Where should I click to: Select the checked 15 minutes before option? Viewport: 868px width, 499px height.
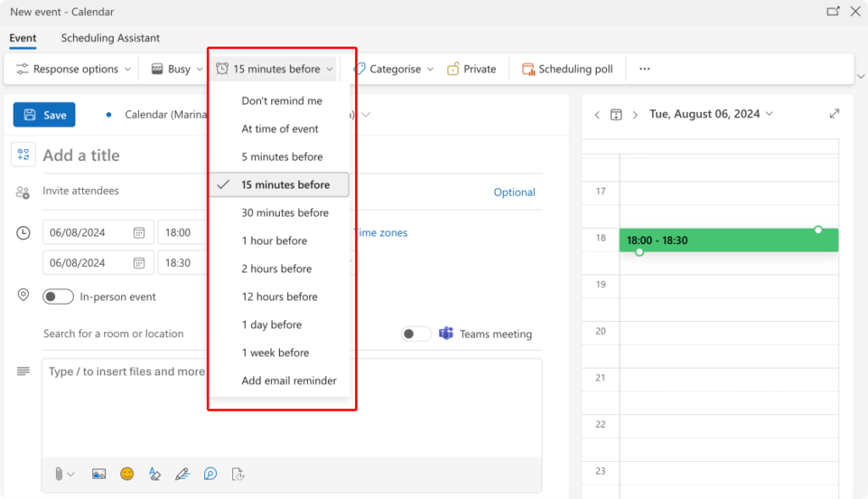tap(280, 185)
